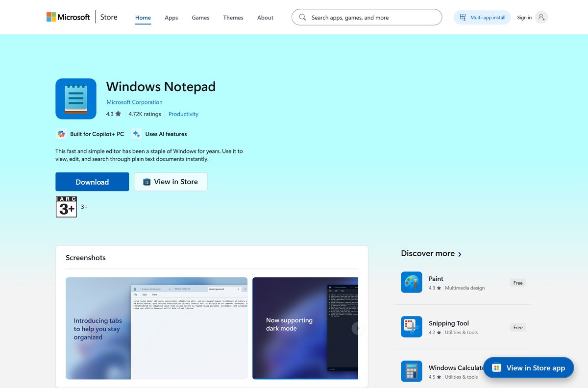The image size is (588, 388).
Task: Advance screenshots with the next arrow
Action: coord(358,328)
